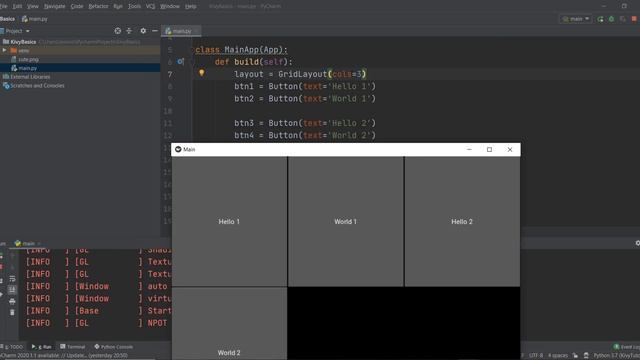The image size is (640, 360).
Task: Click the lightbulb intention icon on line 7
Action: click(201, 73)
